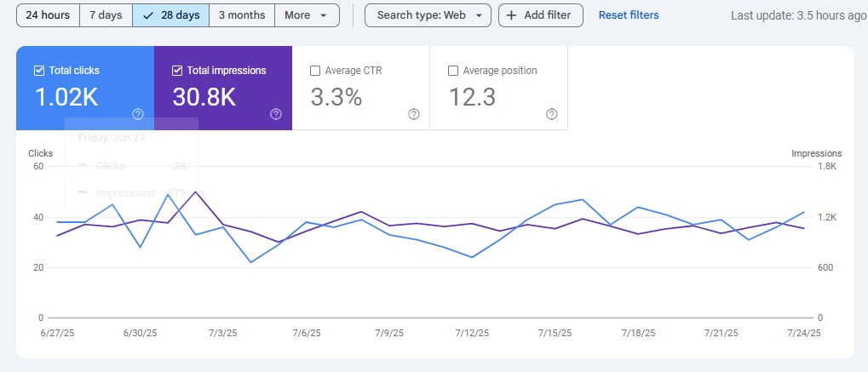Viewport: 868px width, 372px height.
Task: Click help icon on Total clicks card
Action: pos(138,114)
